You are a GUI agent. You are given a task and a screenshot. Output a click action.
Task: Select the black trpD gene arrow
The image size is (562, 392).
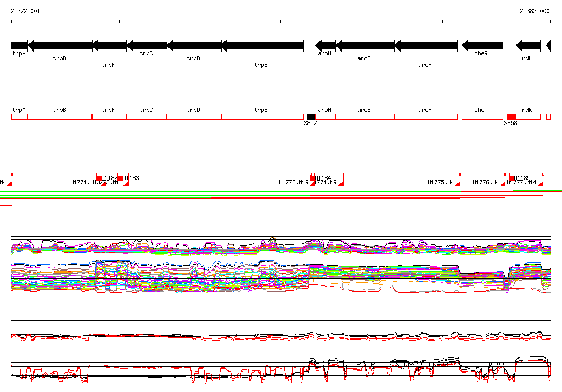click(x=194, y=46)
